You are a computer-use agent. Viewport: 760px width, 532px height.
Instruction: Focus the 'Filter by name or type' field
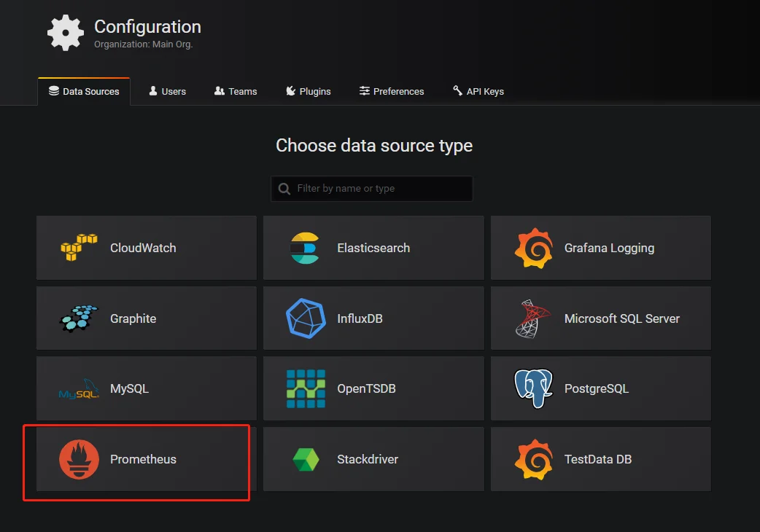click(372, 188)
